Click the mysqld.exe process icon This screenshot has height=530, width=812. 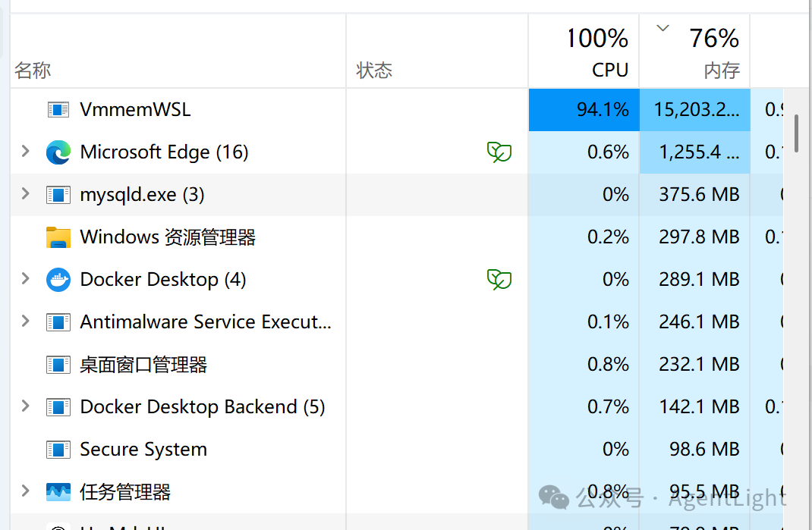point(58,195)
